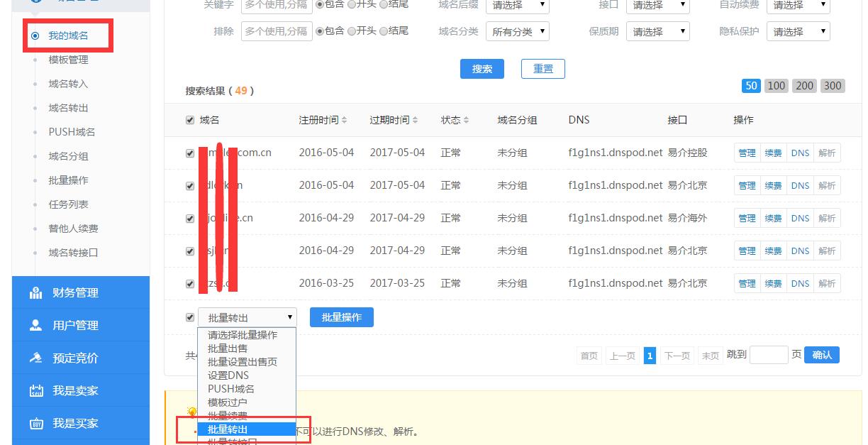Open the 隐私保护 dropdown
Image resolution: width=868 pixels, height=445 pixels.
(x=798, y=31)
